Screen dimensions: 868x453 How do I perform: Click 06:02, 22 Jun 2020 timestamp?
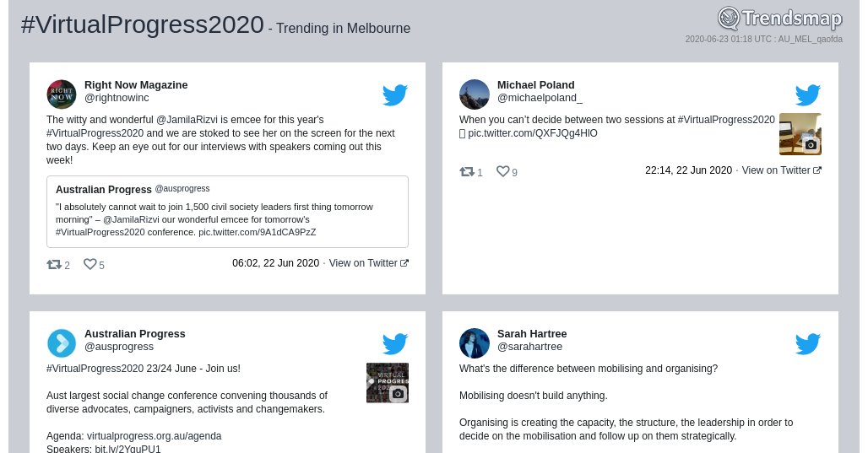[x=275, y=263]
